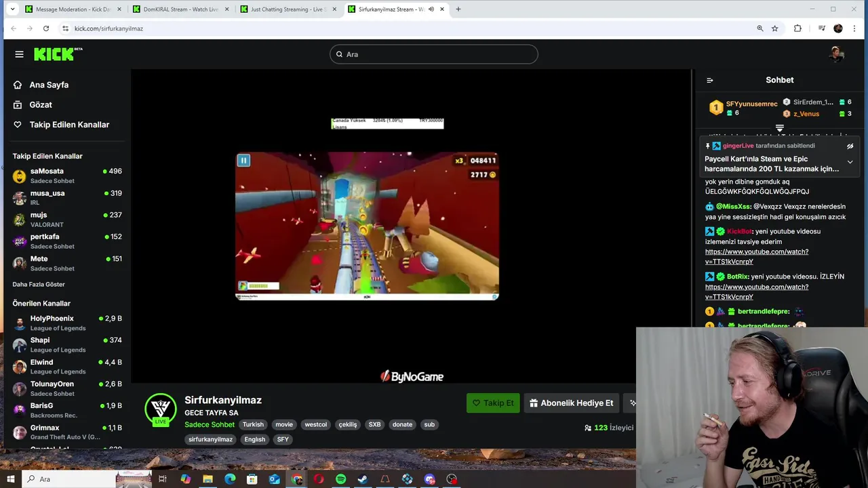The width and height of the screenshot is (868, 488).
Task: Open z_Venus gifter profile
Action: [806, 114]
